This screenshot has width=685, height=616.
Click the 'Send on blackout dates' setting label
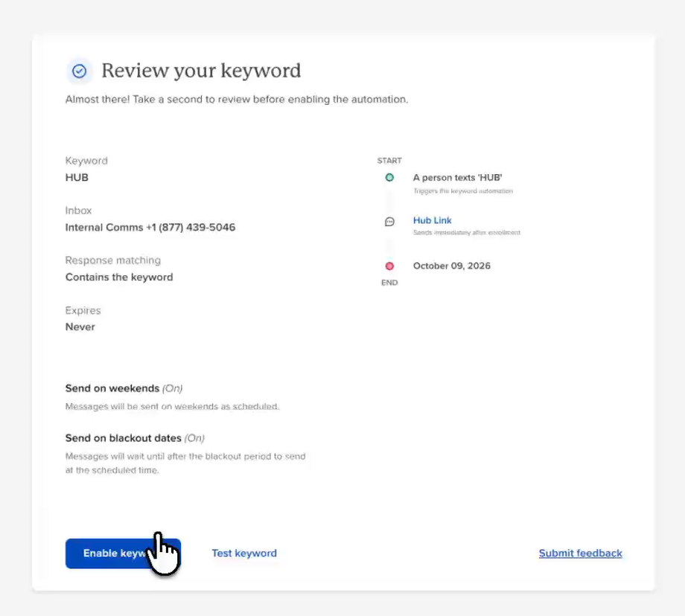pyautogui.click(x=123, y=438)
